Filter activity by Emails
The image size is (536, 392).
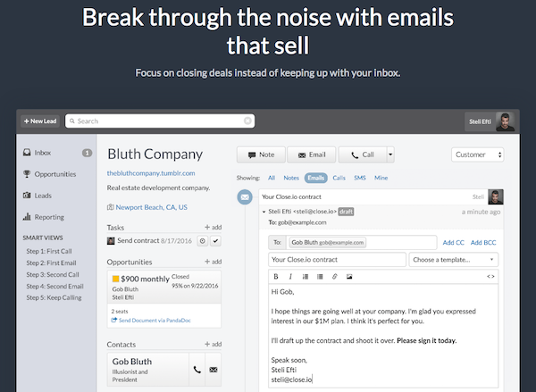tap(314, 178)
